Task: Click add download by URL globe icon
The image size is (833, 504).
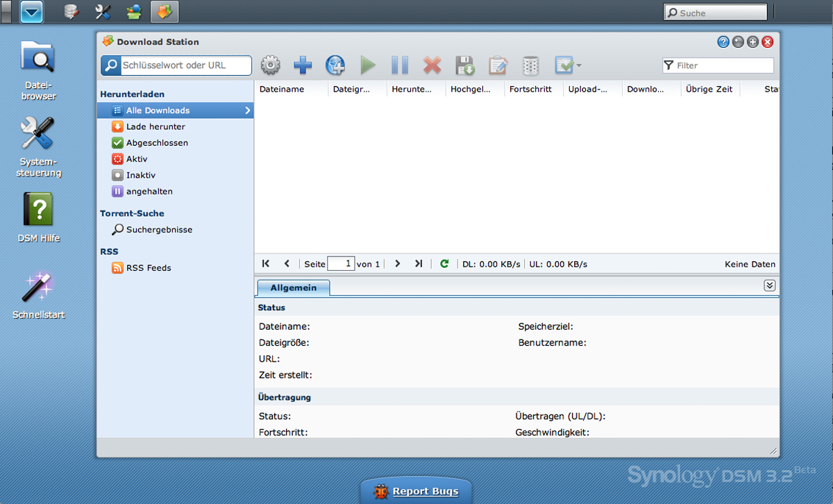Action: click(x=335, y=66)
